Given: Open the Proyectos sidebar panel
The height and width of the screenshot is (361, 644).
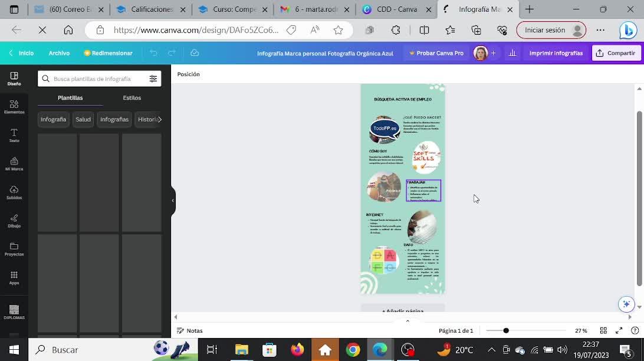Looking at the screenshot, I should click(14, 249).
